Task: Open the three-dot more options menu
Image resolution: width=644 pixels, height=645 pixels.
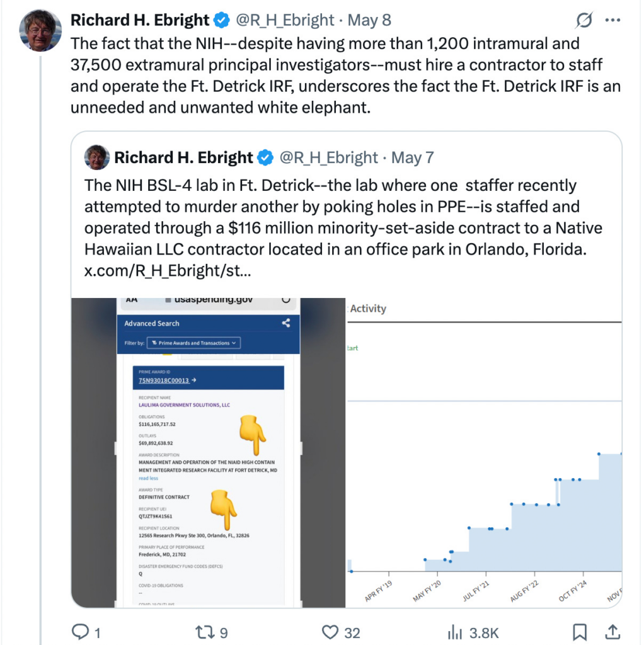Action: (612, 20)
